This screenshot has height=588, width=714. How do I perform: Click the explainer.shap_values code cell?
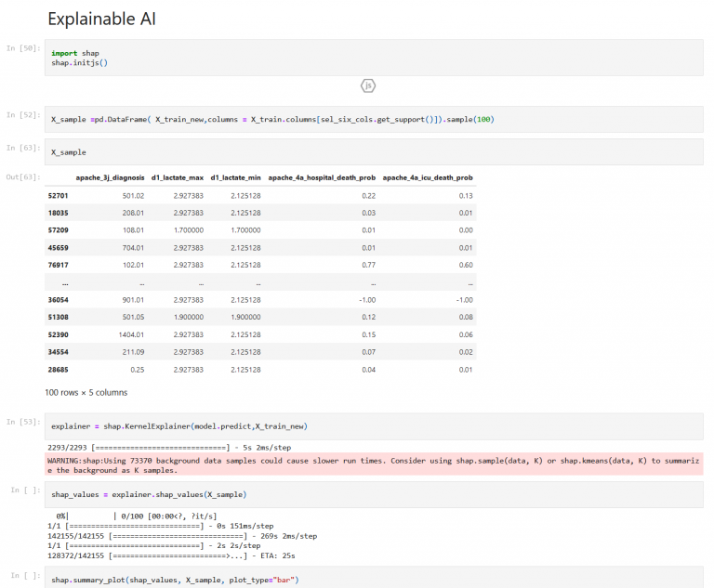372,494
